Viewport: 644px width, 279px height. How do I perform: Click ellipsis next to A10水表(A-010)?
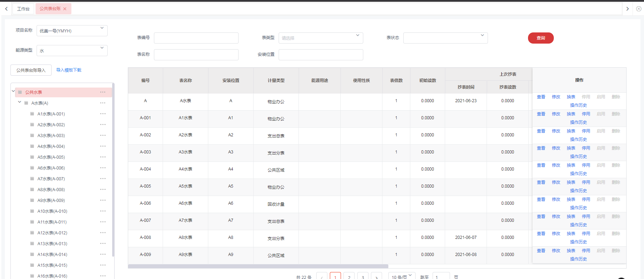coord(103,211)
